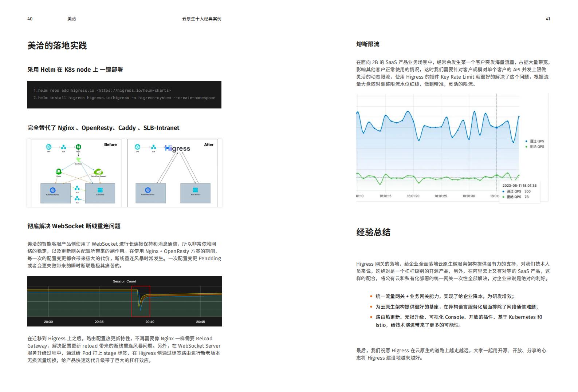This screenshot has width=578, height=392.
Task: Click bullet 路由热更新、无损升级
Action: point(459,321)
